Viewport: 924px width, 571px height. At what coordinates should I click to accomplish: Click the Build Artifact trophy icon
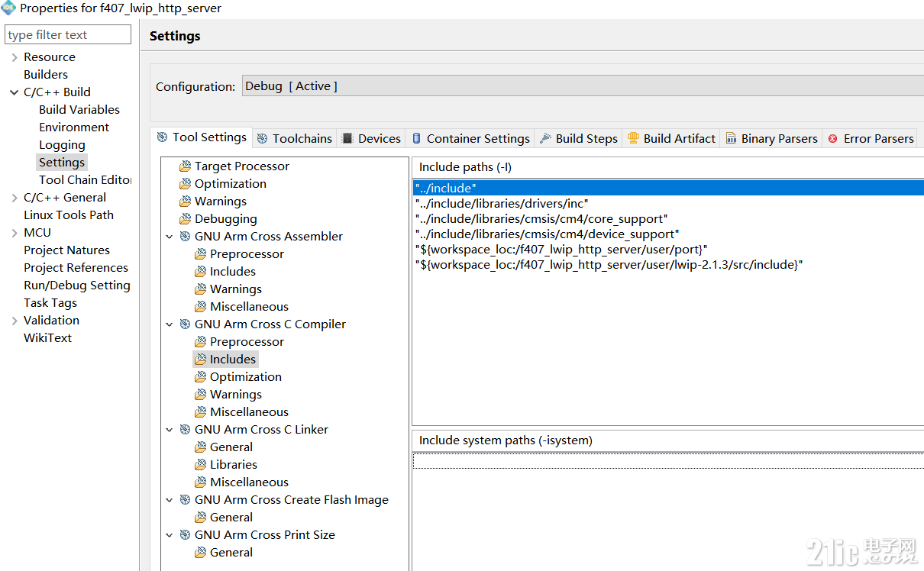633,139
